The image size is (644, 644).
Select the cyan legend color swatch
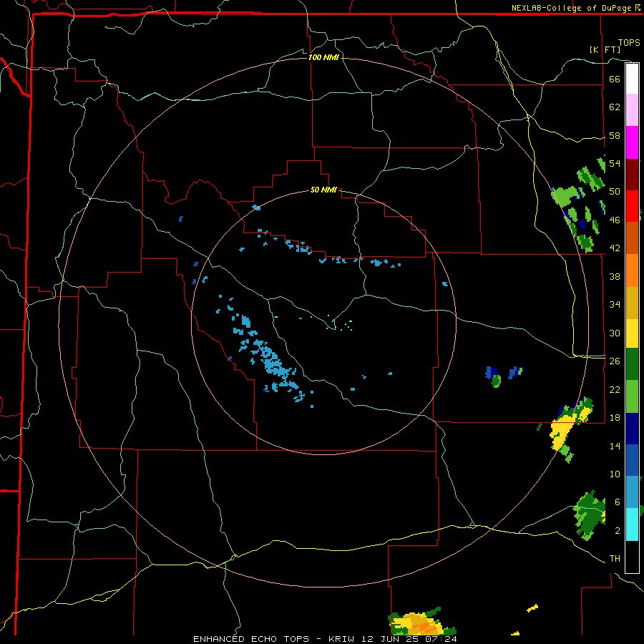tap(632, 525)
